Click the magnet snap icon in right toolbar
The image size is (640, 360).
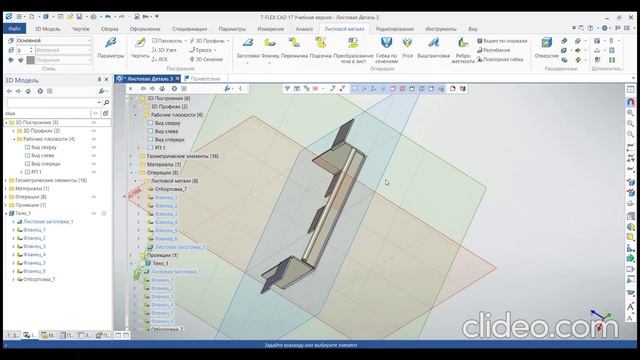click(x=631, y=102)
